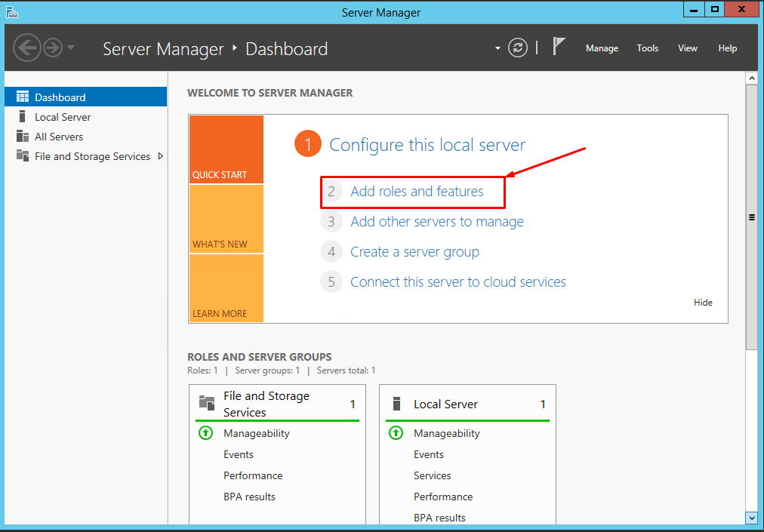Open the What's New tile
Image resolution: width=764 pixels, height=532 pixels.
pyautogui.click(x=226, y=219)
